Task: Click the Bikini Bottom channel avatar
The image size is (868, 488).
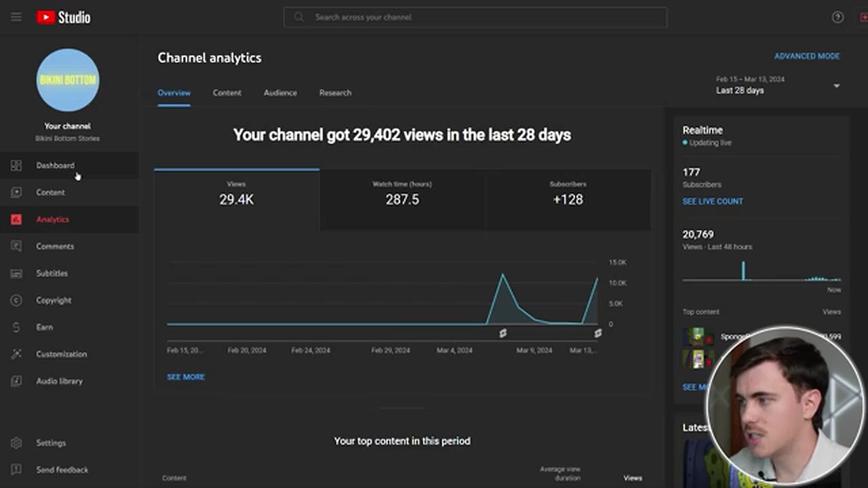Action: coord(68,80)
